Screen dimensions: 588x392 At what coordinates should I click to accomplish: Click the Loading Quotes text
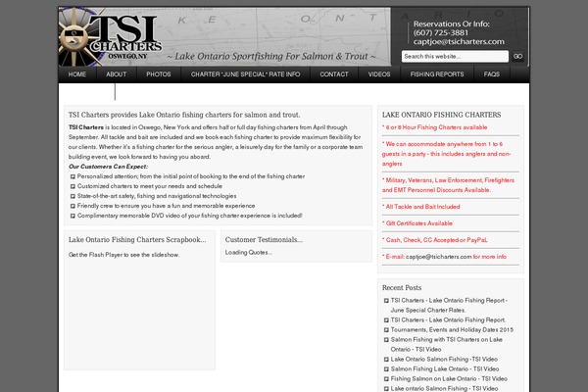pos(249,253)
